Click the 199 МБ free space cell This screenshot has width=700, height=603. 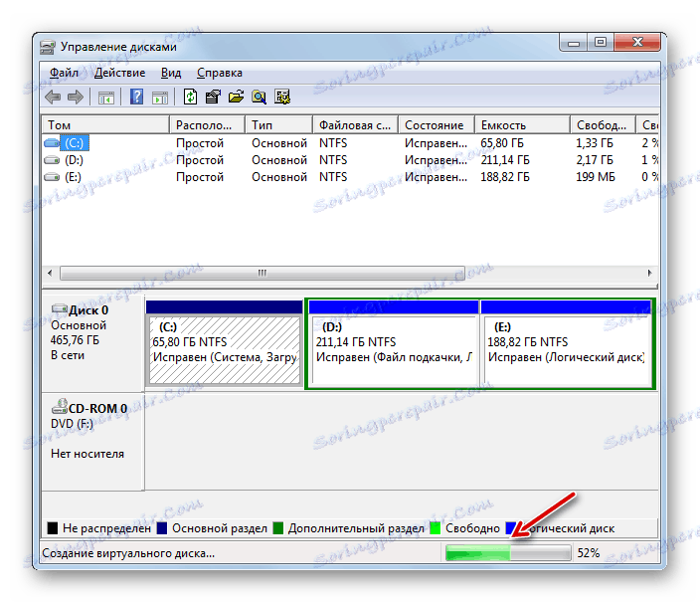pos(595,177)
